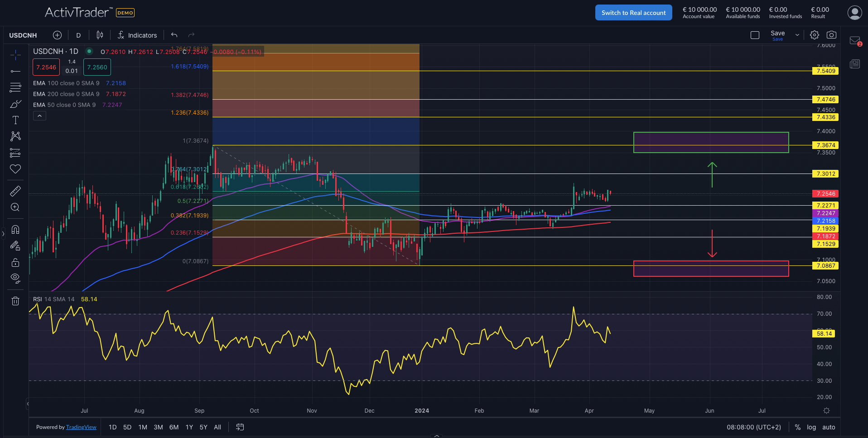Collapse the EMA indicator legend
The image size is (868, 438).
(39, 116)
